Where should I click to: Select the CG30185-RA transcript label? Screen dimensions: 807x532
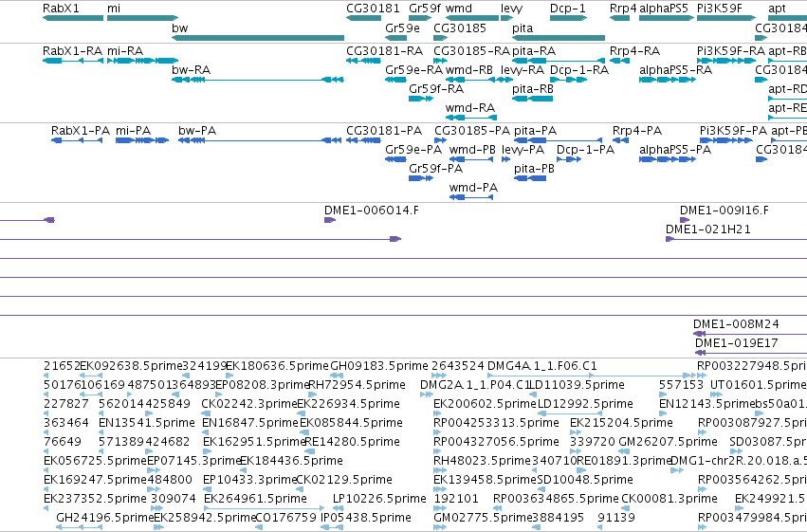[471, 51]
